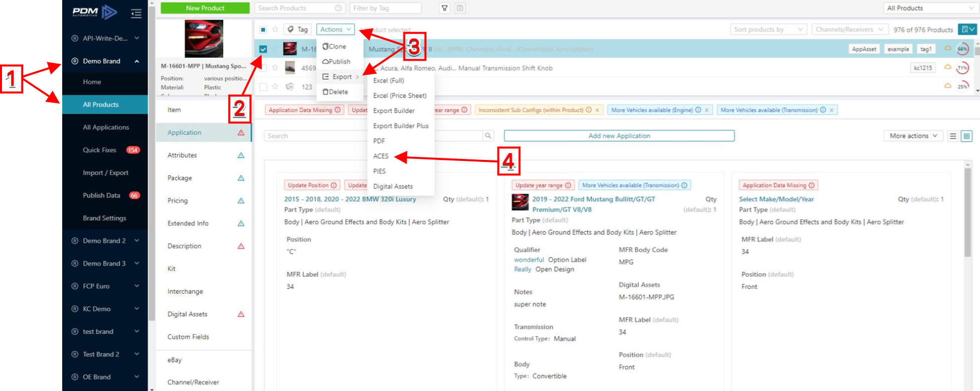The width and height of the screenshot is (980, 391).
Task: Click the filter funnel icon
Action: (444, 8)
